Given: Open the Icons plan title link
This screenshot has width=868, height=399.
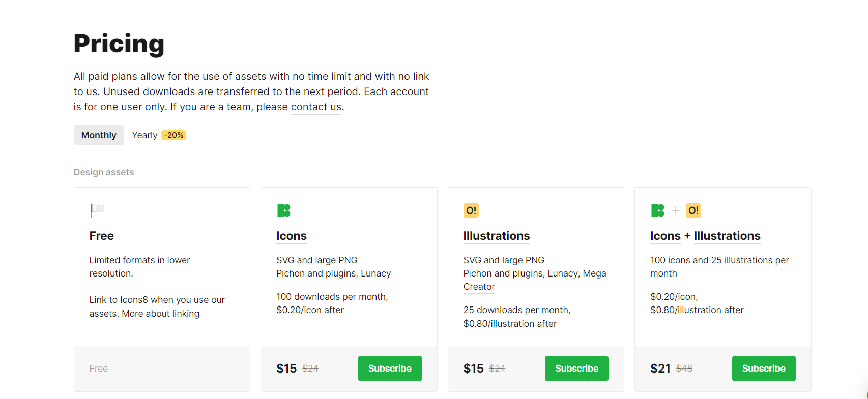Looking at the screenshot, I should [x=291, y=236].
